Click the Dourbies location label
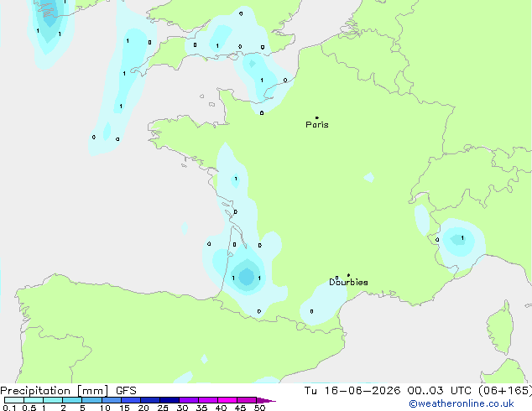 [348, 282]
